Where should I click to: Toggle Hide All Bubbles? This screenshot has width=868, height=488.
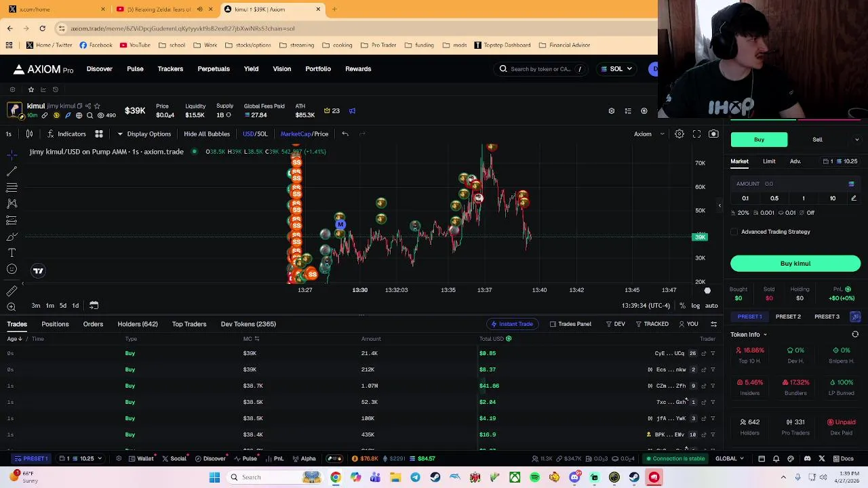[207, 134]
